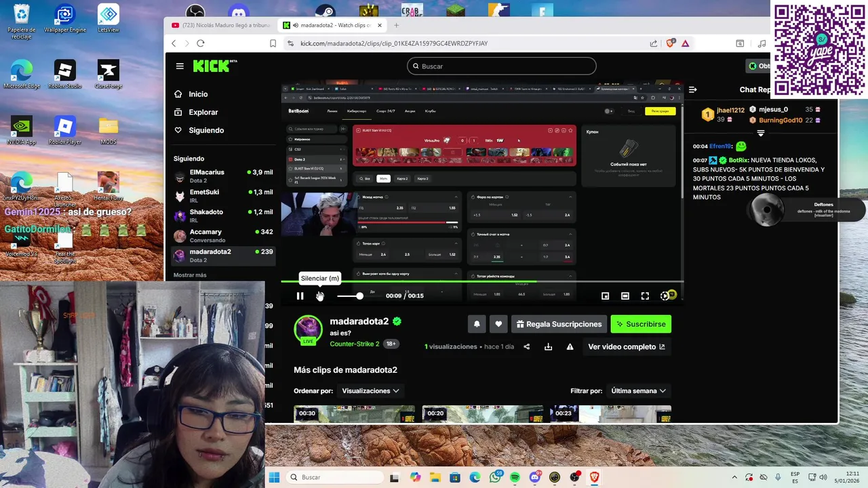Image resolution: width=868 pixels, height=488 pixels.
Task: Report the clip via warning icon
Action: (570, 346)
